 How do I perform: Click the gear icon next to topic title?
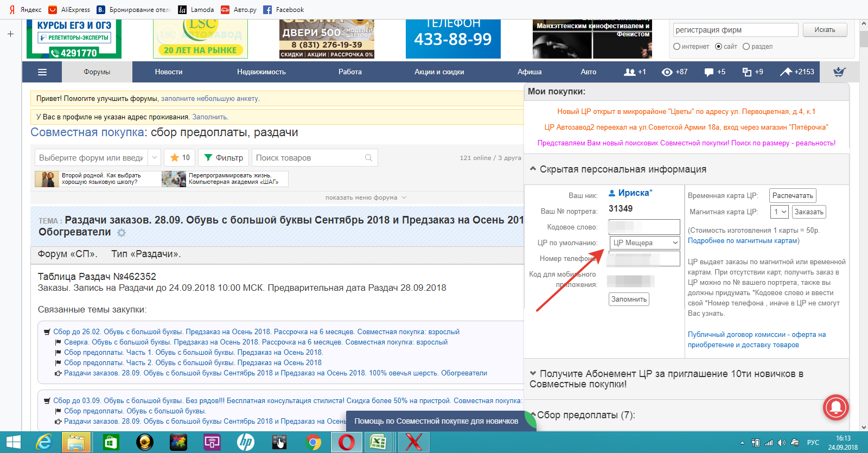tap(122, 233)
